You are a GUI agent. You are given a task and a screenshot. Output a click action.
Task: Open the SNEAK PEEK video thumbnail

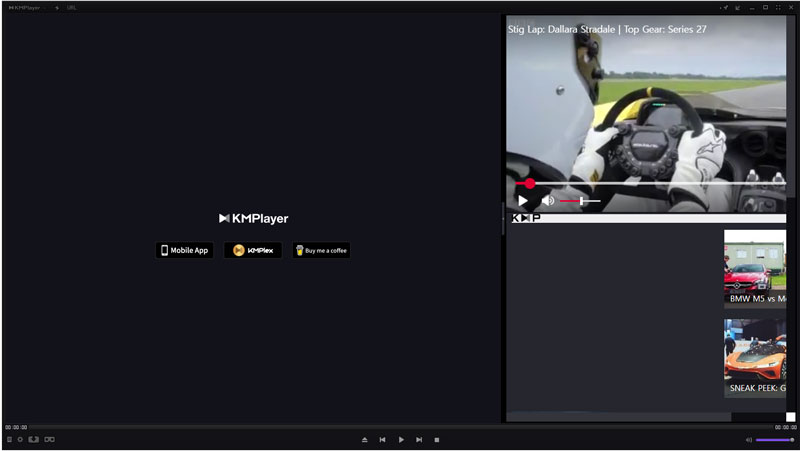point(755,358)
